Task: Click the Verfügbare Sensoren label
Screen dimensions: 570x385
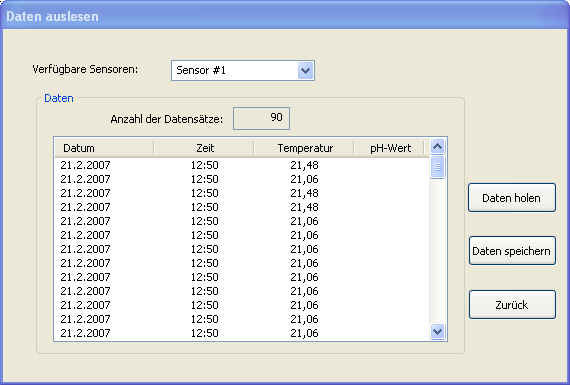Action: pyautogui.click(x=85, y=69)
